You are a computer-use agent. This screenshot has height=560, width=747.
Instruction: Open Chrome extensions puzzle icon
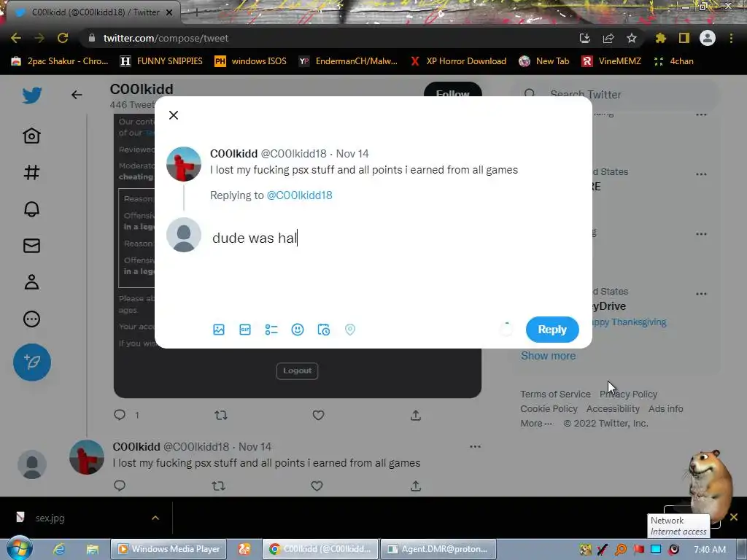point(660,38)
